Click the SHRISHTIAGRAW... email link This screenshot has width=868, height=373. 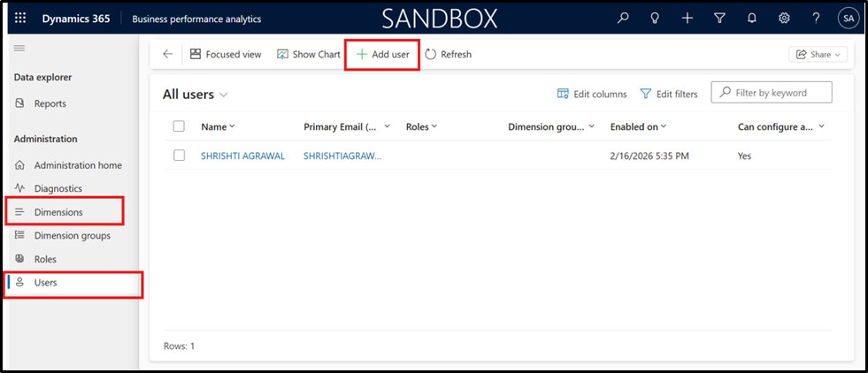tap(342, 156)
